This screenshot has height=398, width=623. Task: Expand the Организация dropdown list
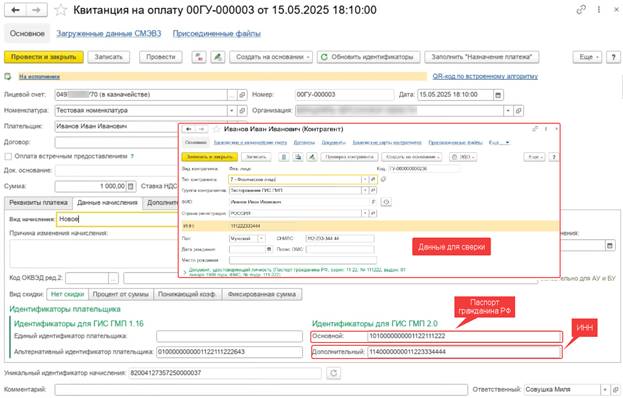click(x=508, y=111)
